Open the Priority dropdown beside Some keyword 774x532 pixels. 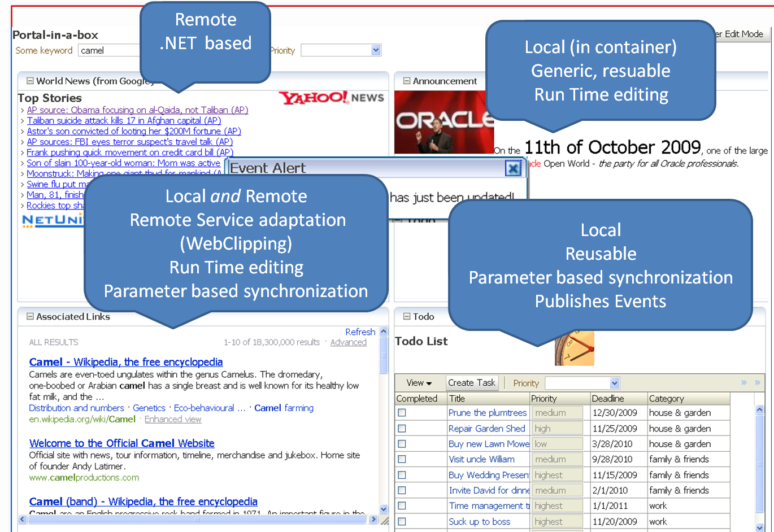[376, 50]
